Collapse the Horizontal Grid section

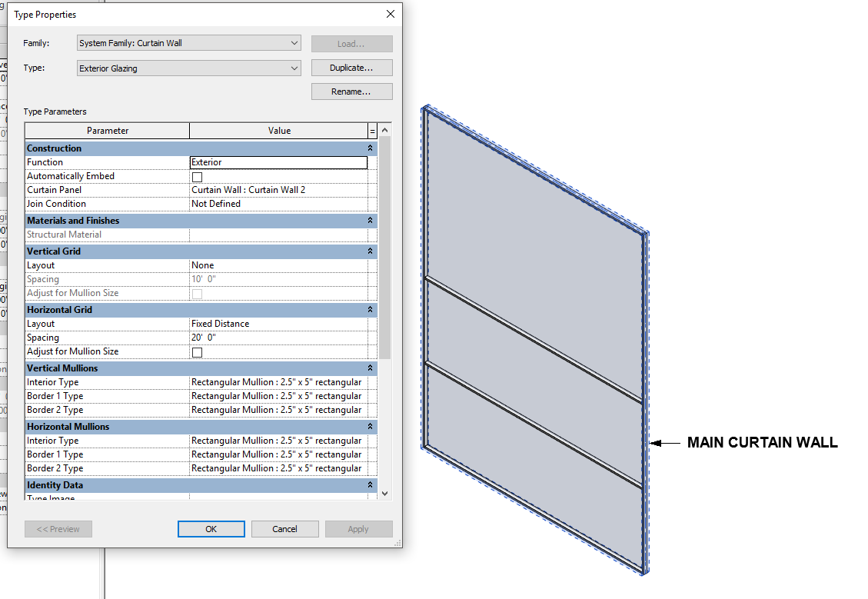(x=370, y=309)
